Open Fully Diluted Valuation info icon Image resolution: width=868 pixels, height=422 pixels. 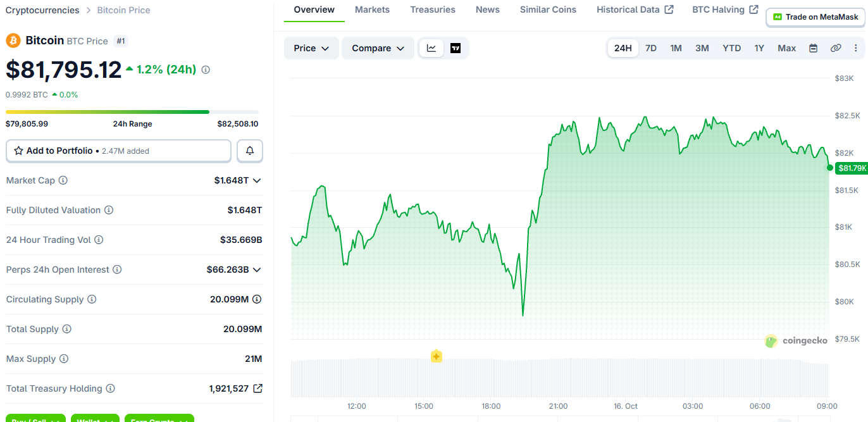pos(109,210)
